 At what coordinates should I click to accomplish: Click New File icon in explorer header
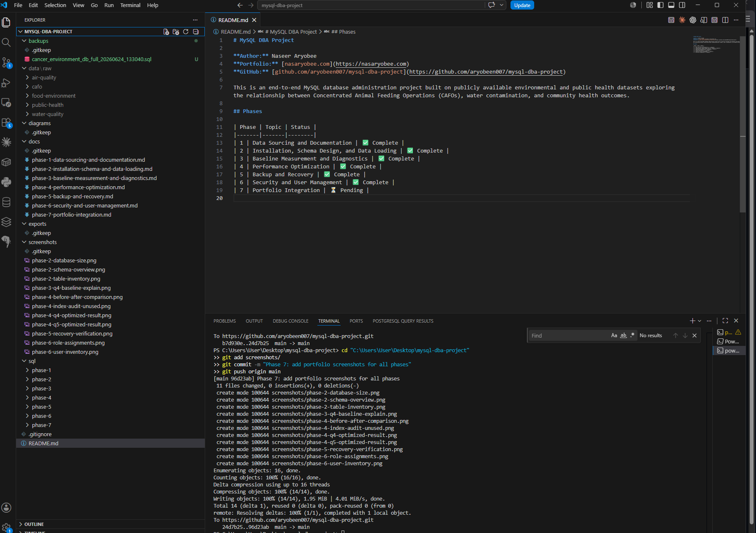pyautogui.click(x=166, y=32)
